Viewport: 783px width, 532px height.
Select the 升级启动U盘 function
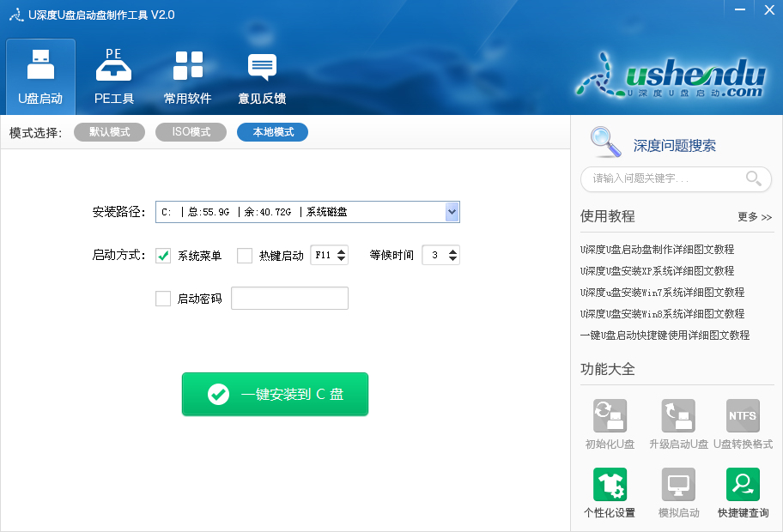pyautogui.click(x=677, y=414)
